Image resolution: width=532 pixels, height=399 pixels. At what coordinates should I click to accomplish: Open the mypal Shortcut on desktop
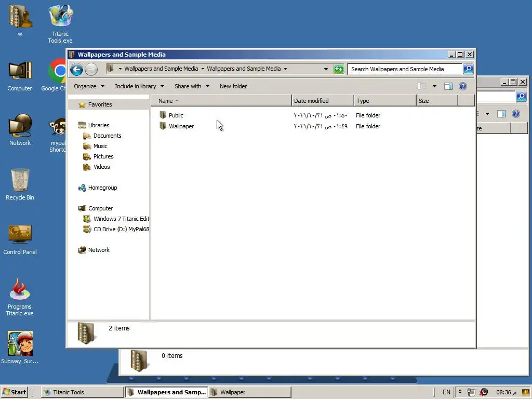click(58, 135)
